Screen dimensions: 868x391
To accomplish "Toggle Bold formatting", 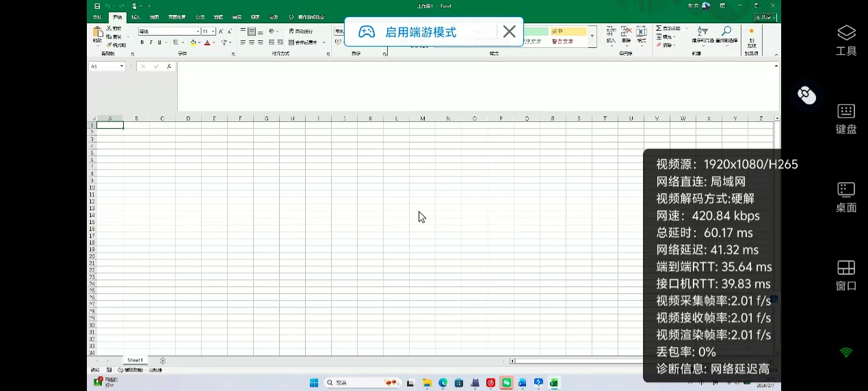I will point(142,42).
